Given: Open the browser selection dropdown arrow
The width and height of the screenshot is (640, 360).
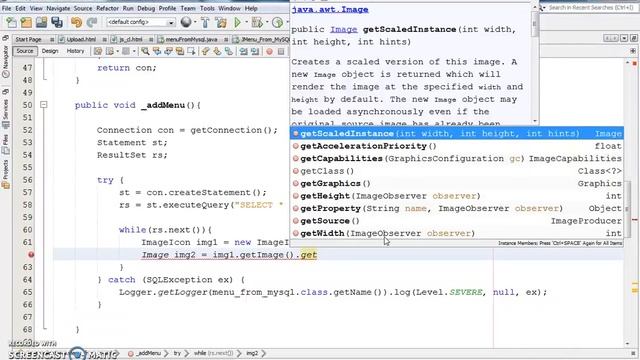Looking at the screenshot, I should pos(194,22).
